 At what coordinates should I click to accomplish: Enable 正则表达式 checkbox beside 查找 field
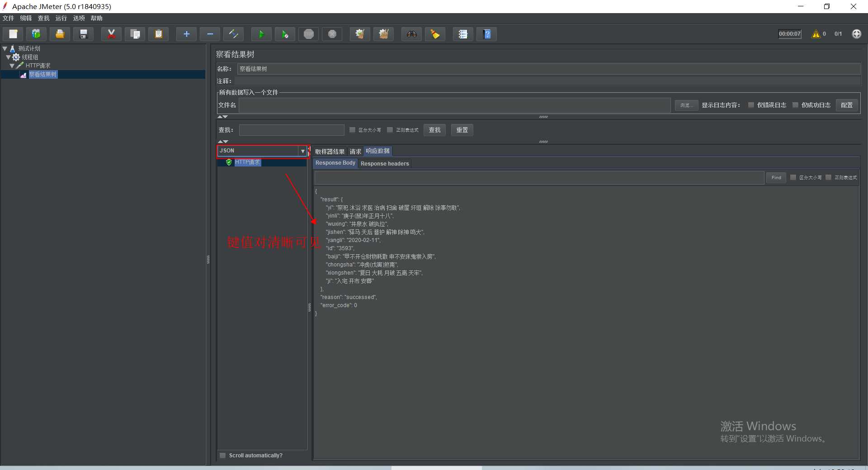coord(390,130)
